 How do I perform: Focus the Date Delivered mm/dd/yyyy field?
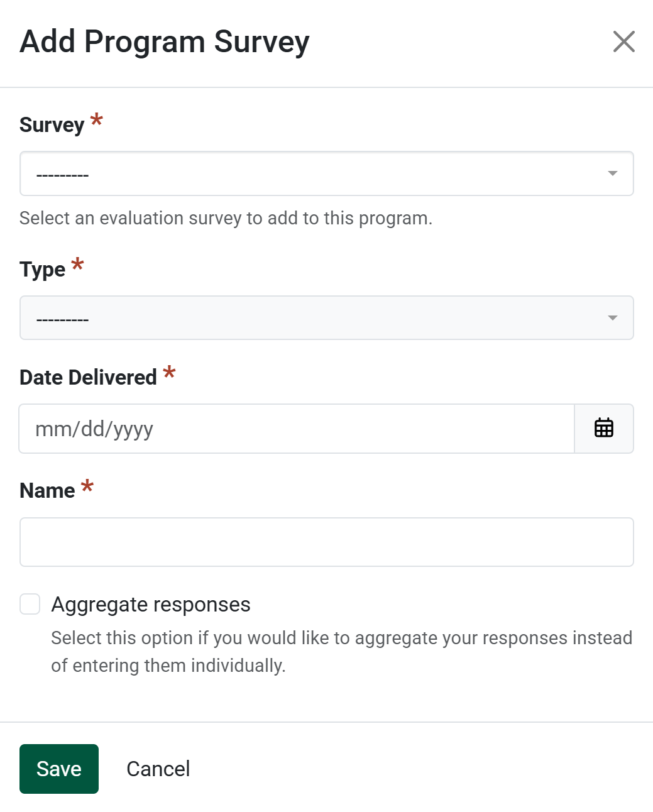(x=297, y=429)
